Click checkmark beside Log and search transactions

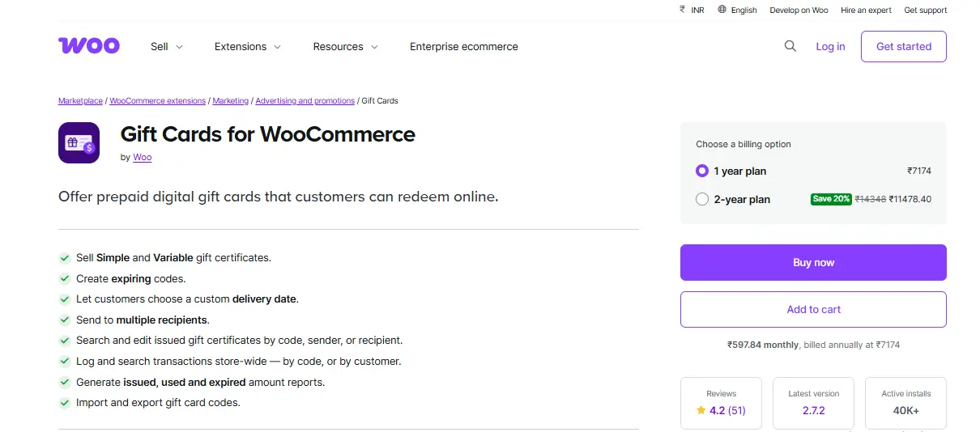pos(65,362)
